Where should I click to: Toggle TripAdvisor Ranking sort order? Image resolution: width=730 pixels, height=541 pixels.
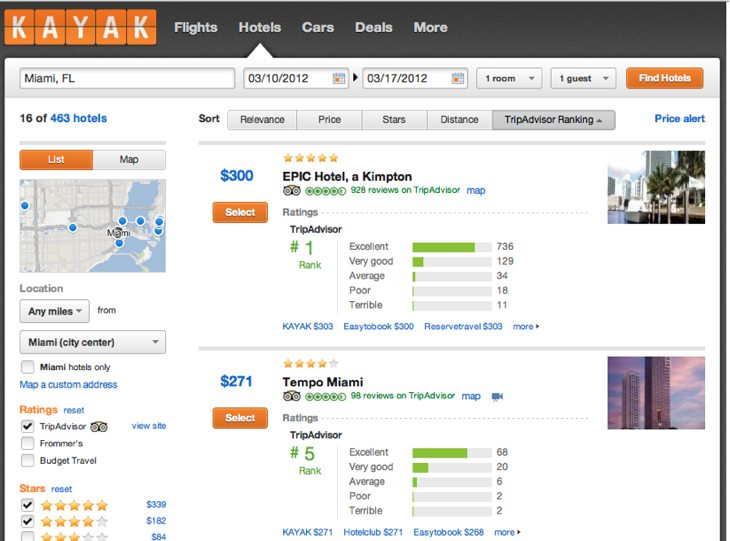pyautogui.click(x=554, y=120)
